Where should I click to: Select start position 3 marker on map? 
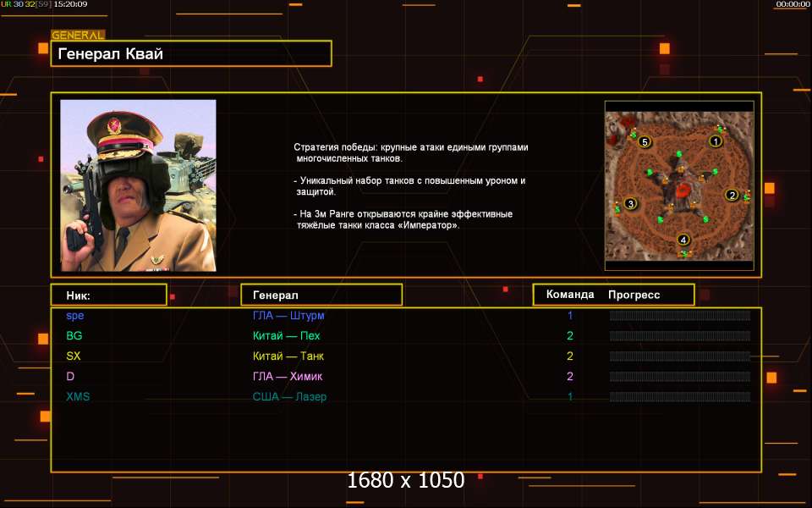pyautogui.click(x=630, y=203)
